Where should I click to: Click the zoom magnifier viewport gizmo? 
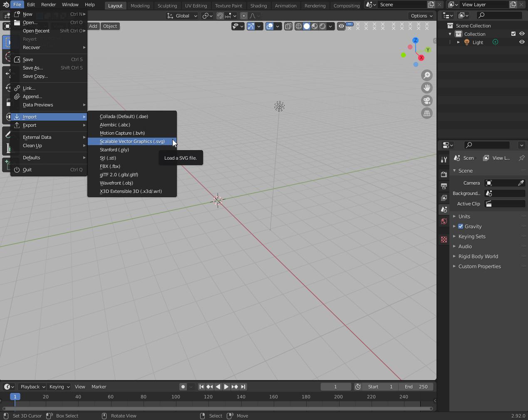427,75
